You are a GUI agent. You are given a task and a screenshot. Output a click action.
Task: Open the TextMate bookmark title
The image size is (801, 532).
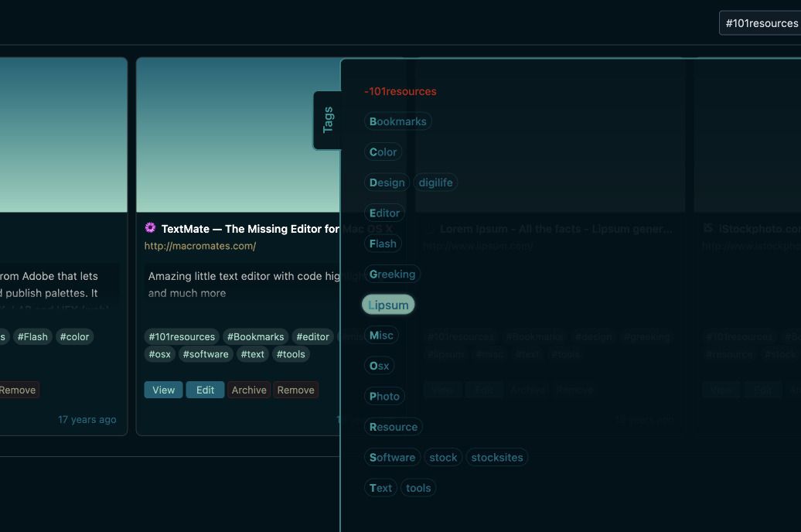tap(249, 229)
